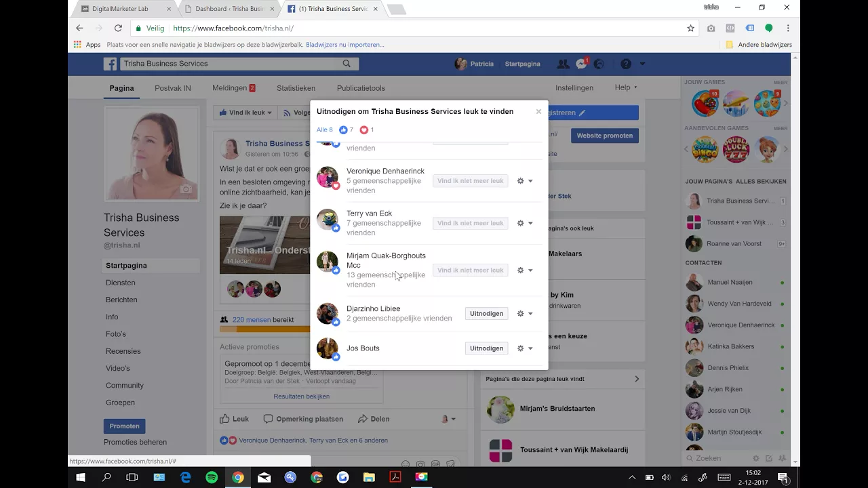868x488 pixels.
Task: Open Instellingen for the page
Action: click(x=574, y=88)
